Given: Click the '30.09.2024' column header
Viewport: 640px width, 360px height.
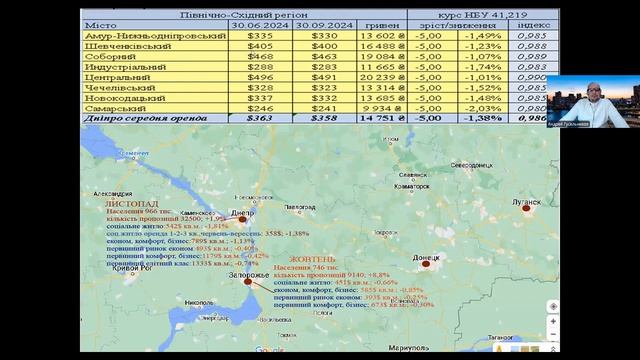Looking at the screenshot, I should pos(324,25).
